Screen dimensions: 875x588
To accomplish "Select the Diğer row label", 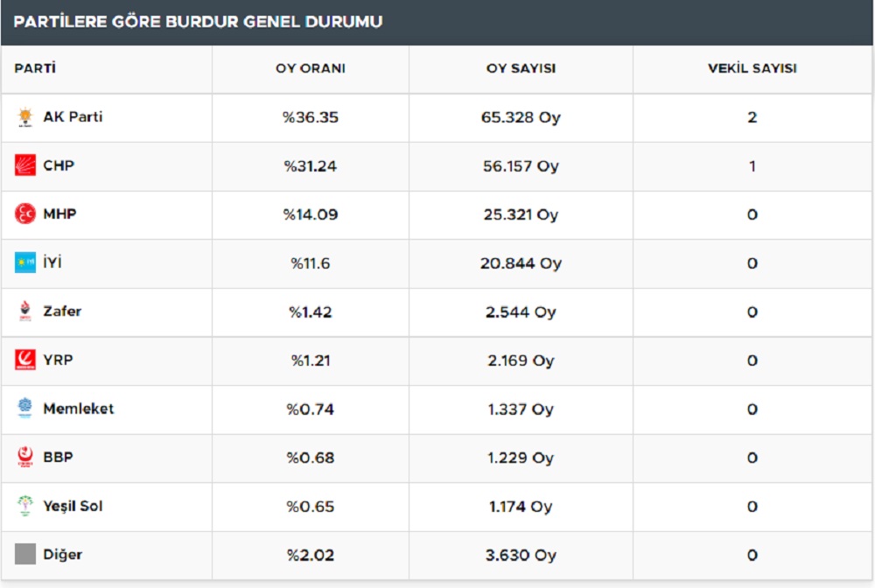I will (63, 555).
